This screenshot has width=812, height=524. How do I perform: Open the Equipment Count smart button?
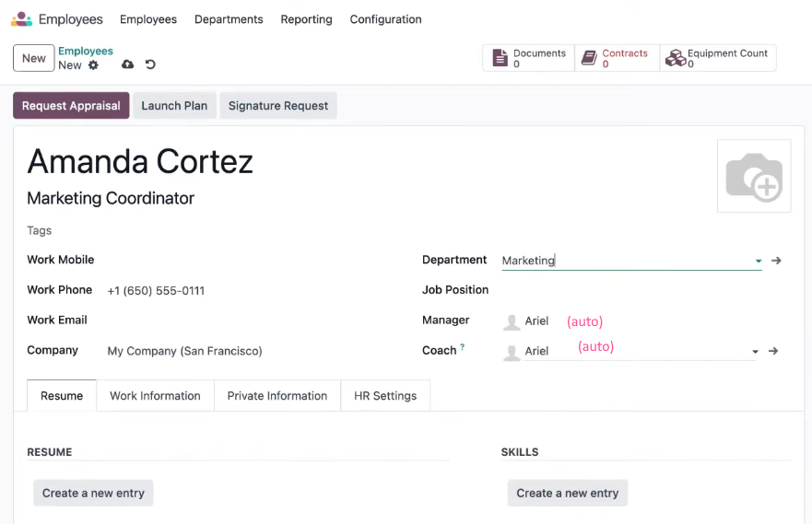coord(718,58)
